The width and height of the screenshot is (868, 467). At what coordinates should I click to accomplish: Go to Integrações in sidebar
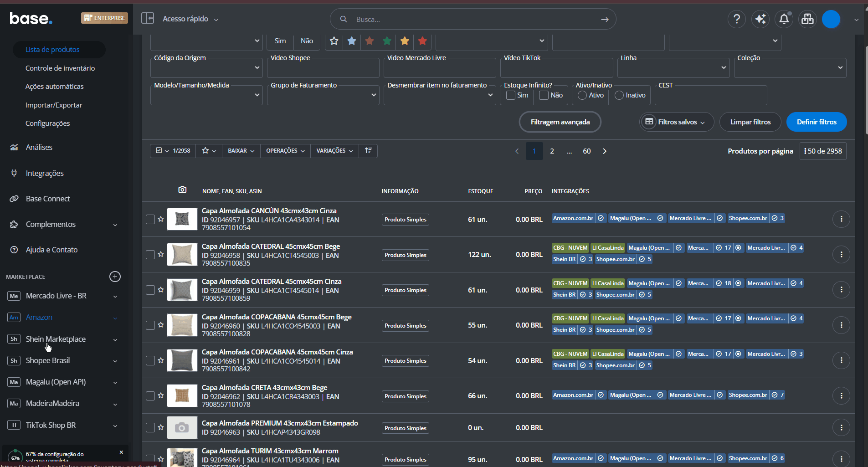pyautogui.click(x=45, y=173)
